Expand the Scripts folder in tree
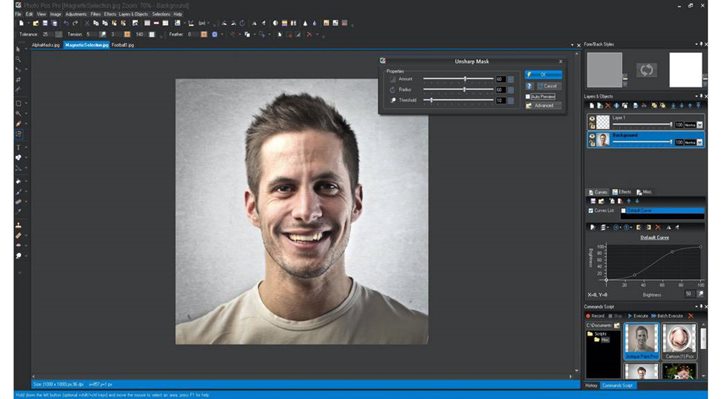 [x=590, y=334]
